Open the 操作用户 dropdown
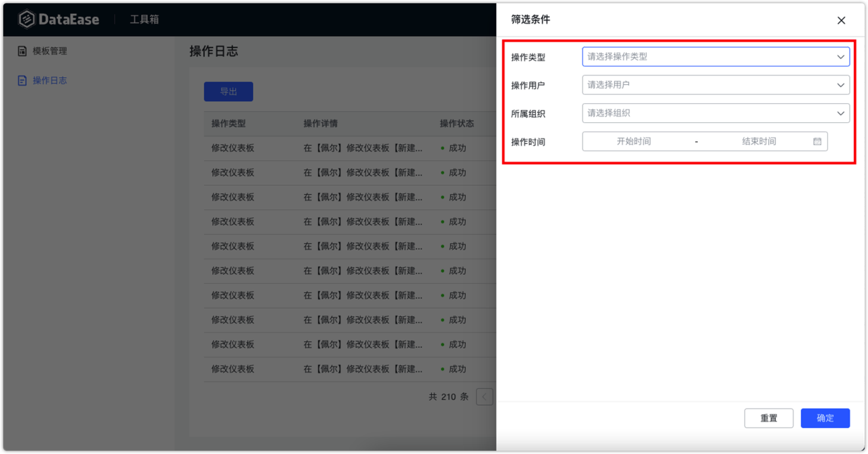 [x=715, y=85]
